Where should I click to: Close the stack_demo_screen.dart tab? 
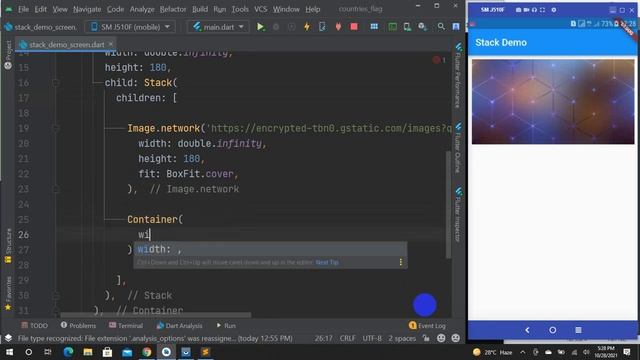pyautogui.click(x=111, y=44)
